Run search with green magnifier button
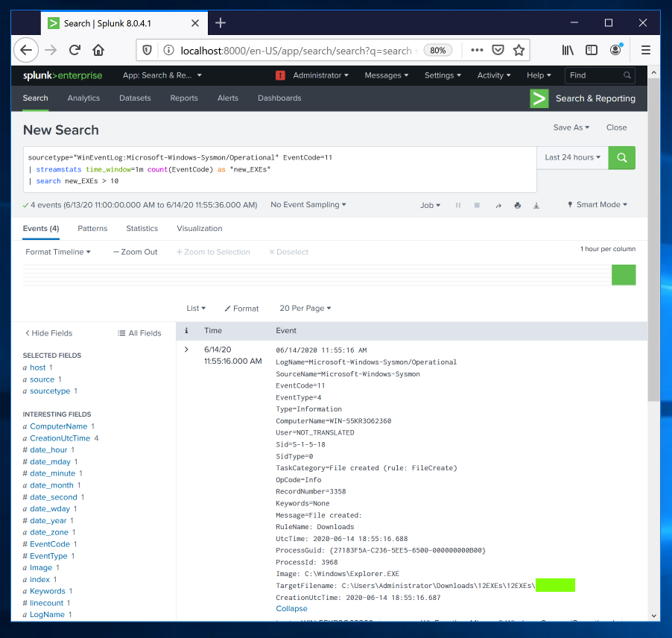 pyautogui.click(x=622, y=158)
